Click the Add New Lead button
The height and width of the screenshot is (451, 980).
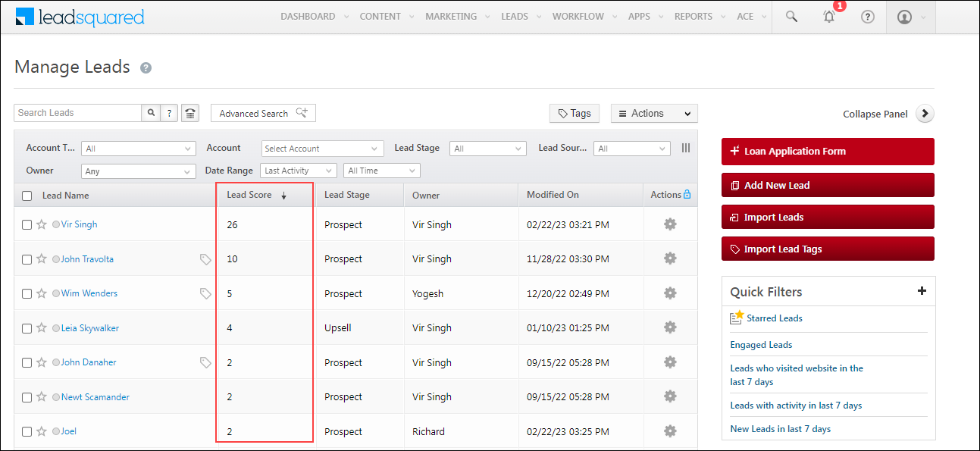point(827,184)
